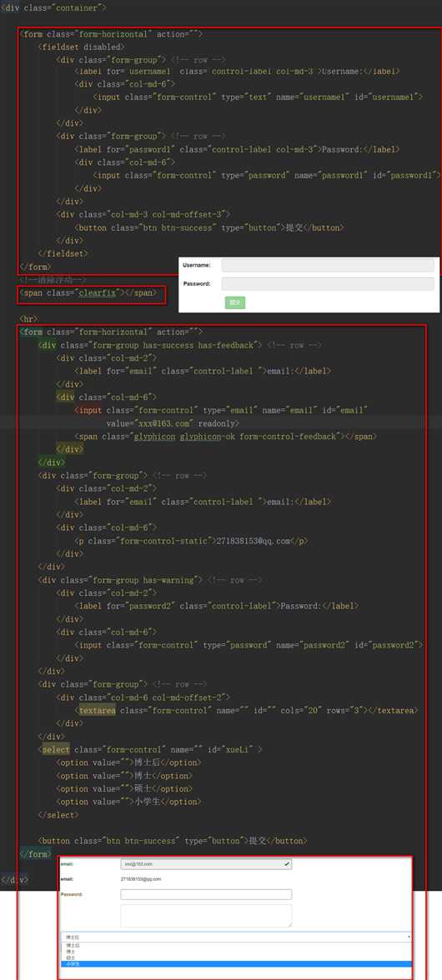
Task: Choose 博士后 option in the open list
Action: (x=236, y=946)
